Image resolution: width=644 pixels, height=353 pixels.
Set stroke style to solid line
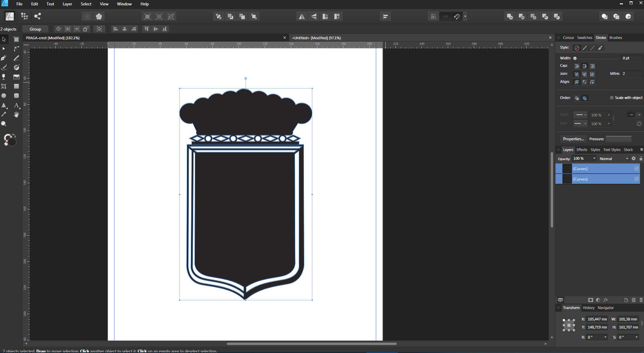[585, 48]
